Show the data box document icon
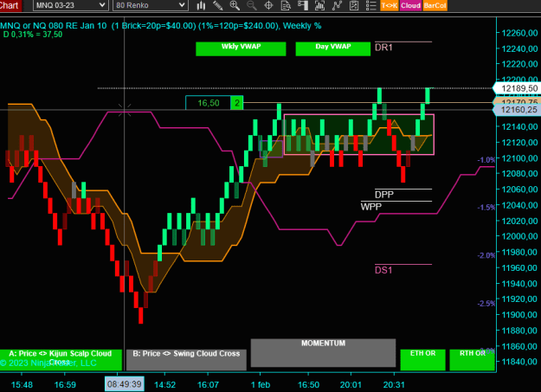 tap(286, 5)
